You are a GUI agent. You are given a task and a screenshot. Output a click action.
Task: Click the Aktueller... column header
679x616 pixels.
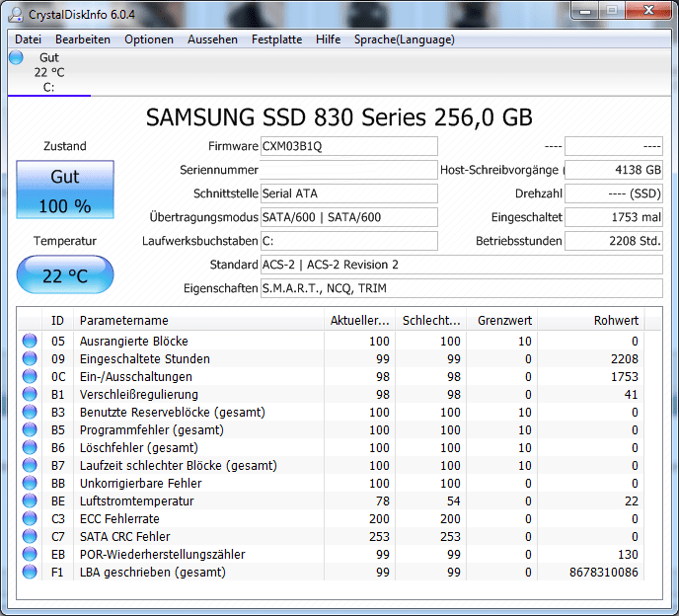click(360, 321)
